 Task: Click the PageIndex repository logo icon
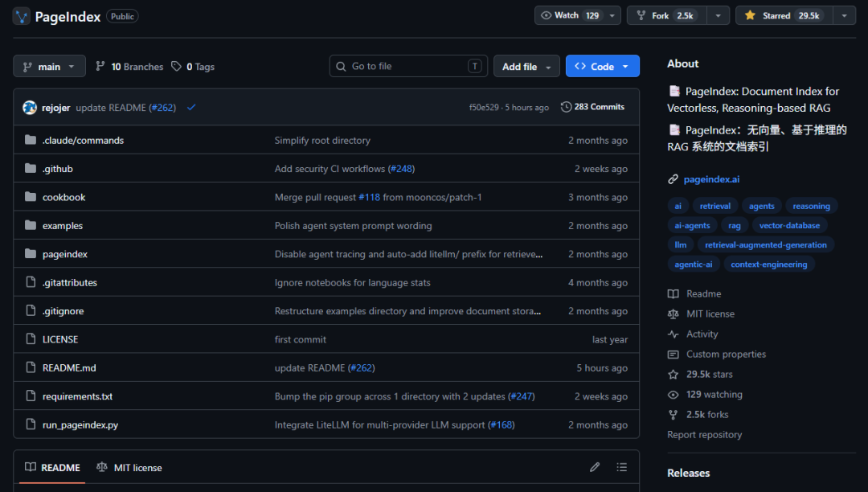22,16
